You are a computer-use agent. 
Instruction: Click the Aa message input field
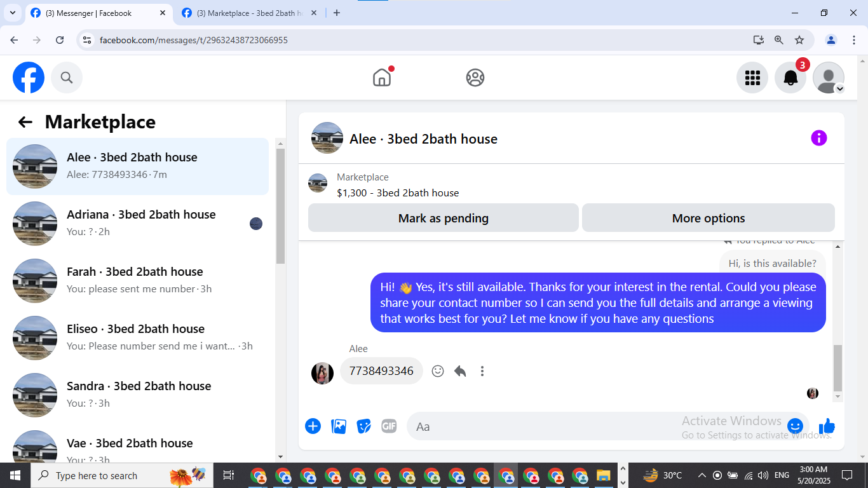click(x=597, y=426)
